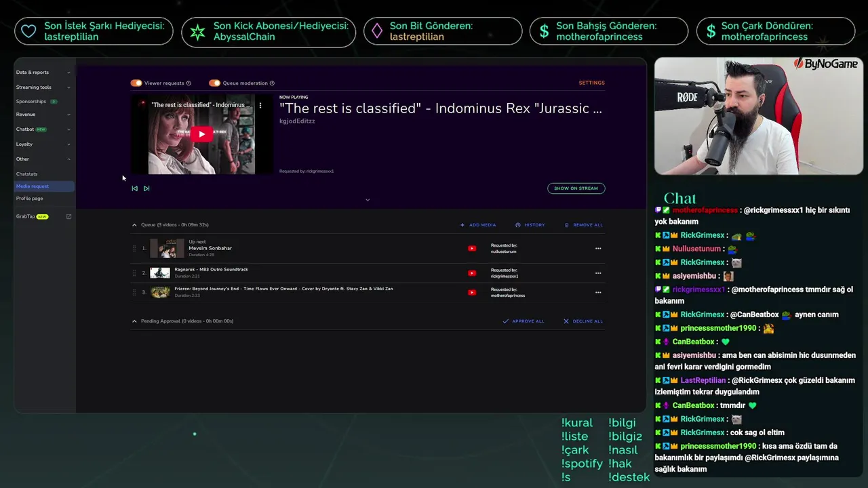Click ADD MEDIA button
The image size is (868, 488).
pyautogui.click(x=478, y=225)
